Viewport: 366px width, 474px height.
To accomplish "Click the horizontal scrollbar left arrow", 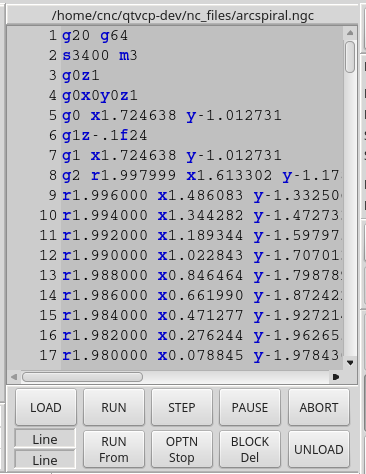I will [14, 377].
